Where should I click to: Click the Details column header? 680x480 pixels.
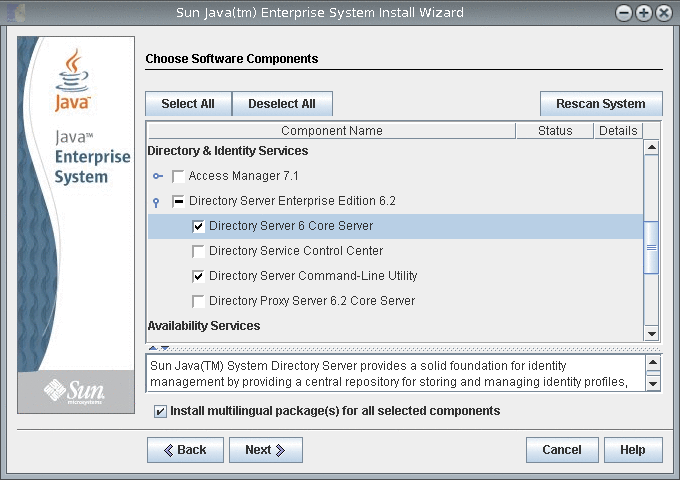coord(618,131)
